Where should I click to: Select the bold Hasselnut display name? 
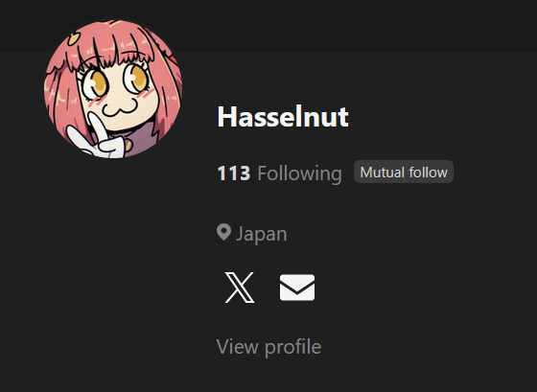pos(283,117)
